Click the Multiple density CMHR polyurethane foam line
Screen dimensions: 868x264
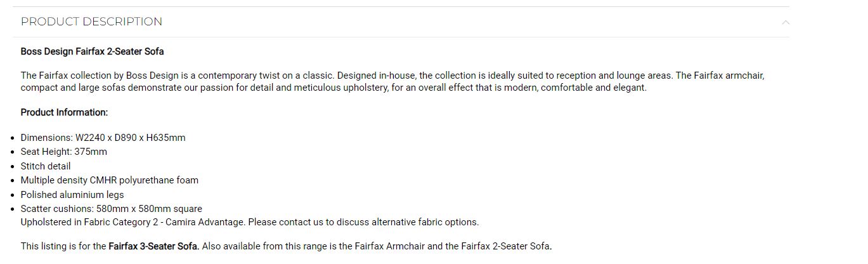(110, 180)
